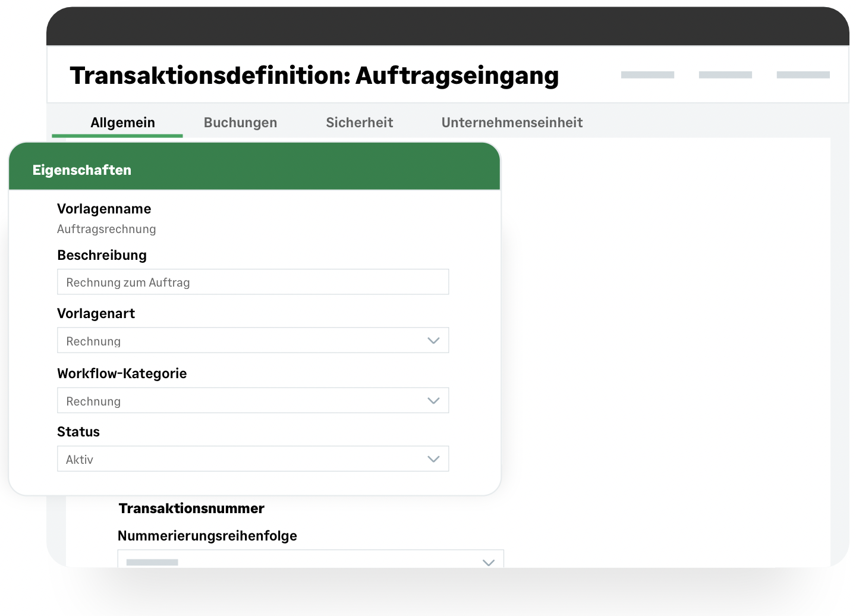Click the Beschreibung field with 'Rechnung zum Auftrag'
Viewport: 856px width, 616px height.
click(x=253, y=282)
